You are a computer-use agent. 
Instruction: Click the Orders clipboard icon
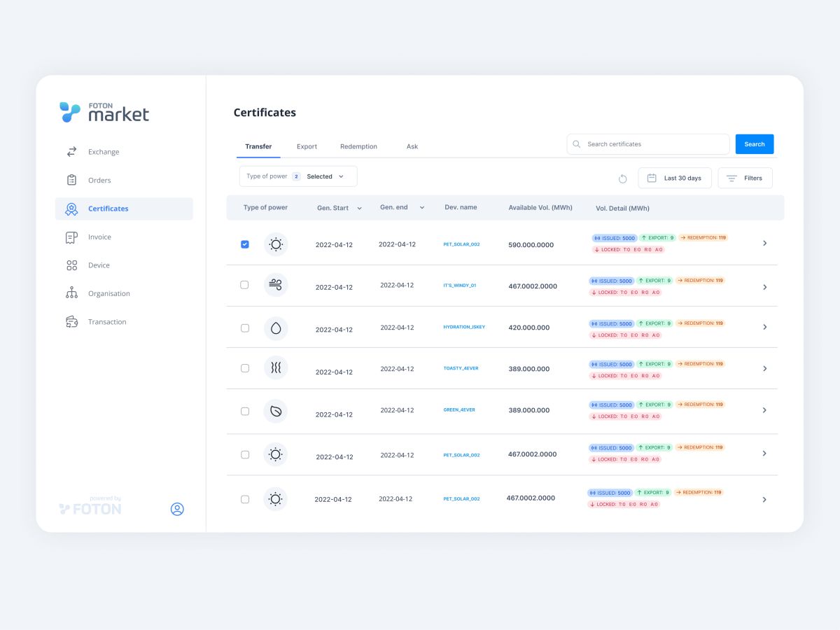tap(71, 180)
